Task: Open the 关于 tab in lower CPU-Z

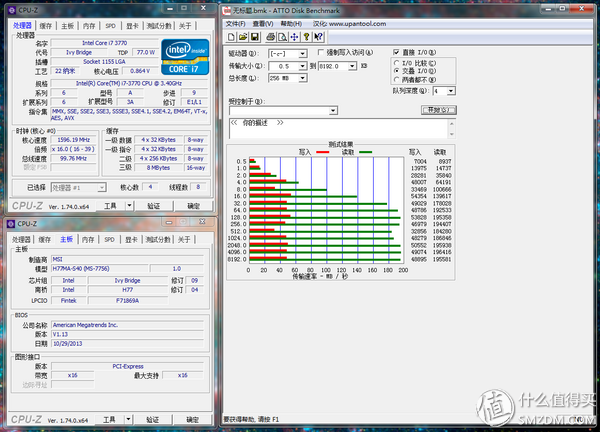Action: tap(184, 240)
